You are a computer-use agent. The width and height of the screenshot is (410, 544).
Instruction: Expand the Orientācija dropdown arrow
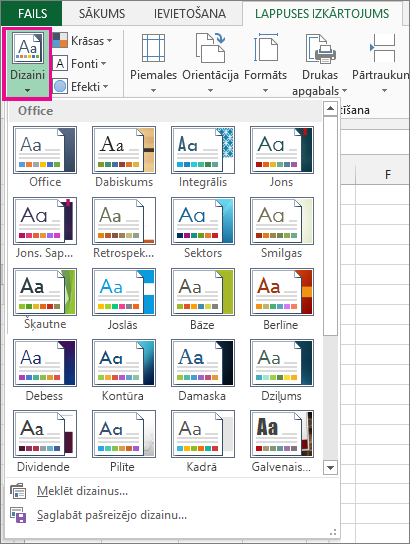[x=210, y=91]
